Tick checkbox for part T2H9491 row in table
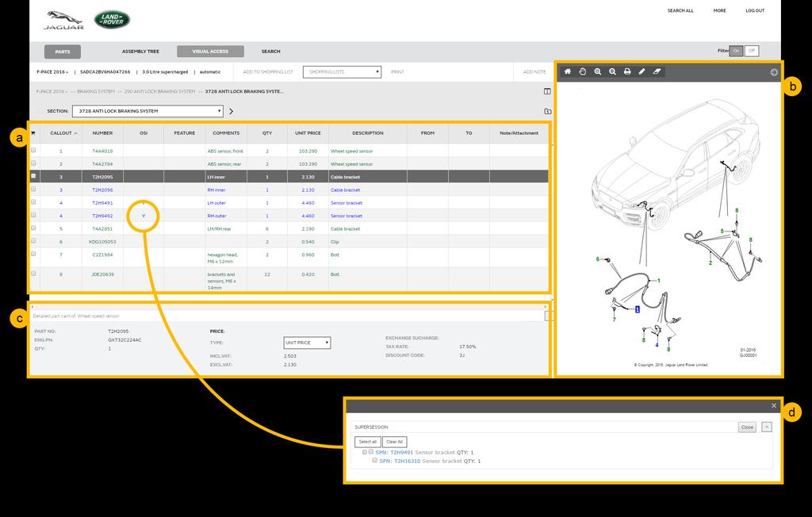The height and width of the screenshot is (517, 812). (x=33, y=202)
